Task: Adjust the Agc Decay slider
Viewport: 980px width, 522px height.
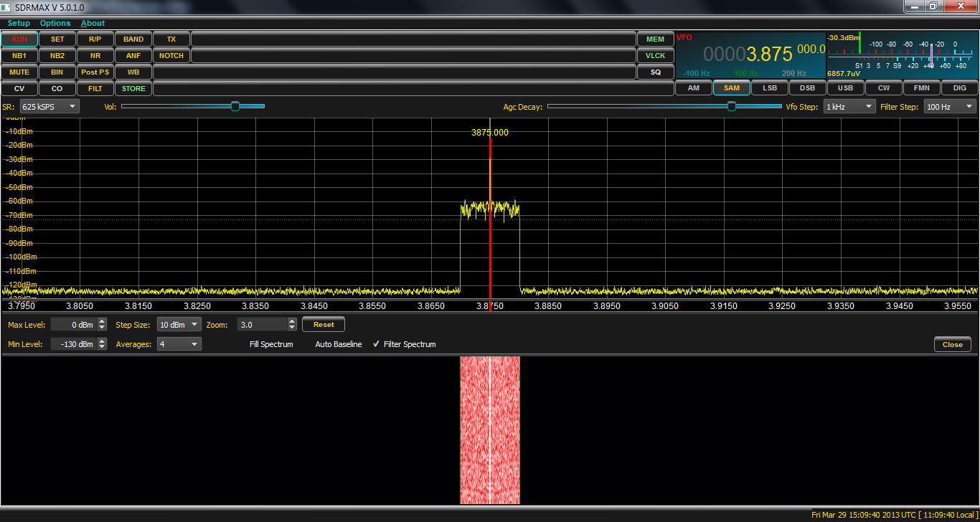Action: click(x=731, y=106)
